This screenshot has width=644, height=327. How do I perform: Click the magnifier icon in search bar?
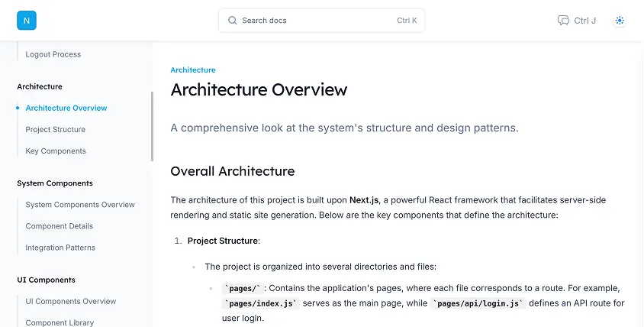(233, 21)
